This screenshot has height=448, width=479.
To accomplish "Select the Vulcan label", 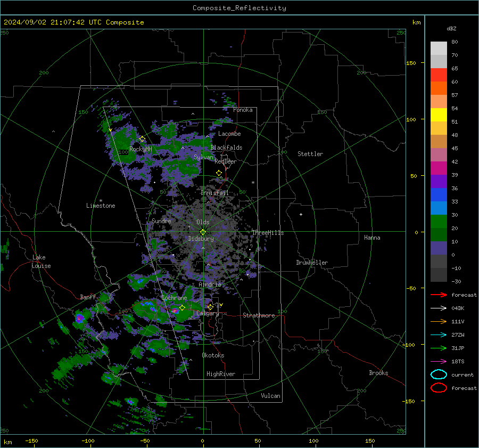I will (270, 396).
